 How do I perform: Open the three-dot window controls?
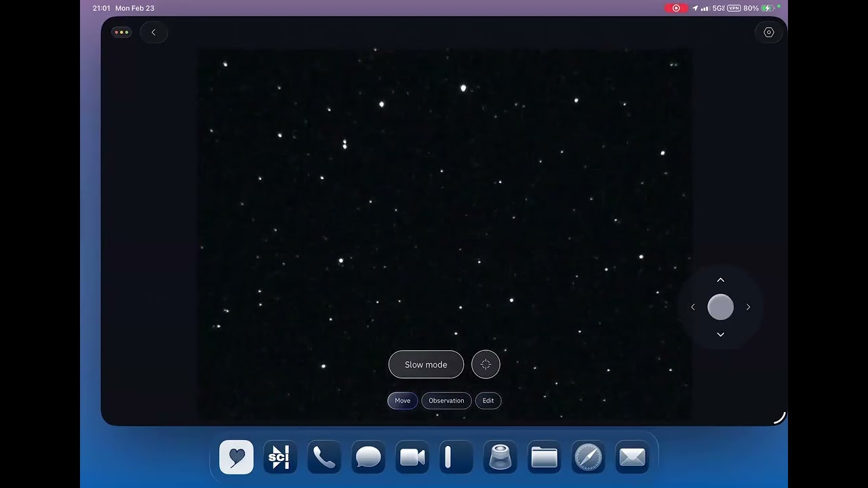point(121,32)
